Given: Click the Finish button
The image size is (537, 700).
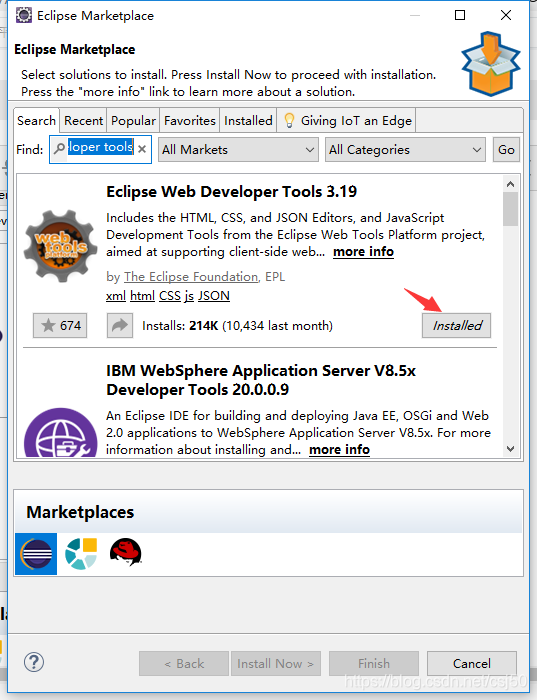Looking at the screenshot, I should (374, 663).
